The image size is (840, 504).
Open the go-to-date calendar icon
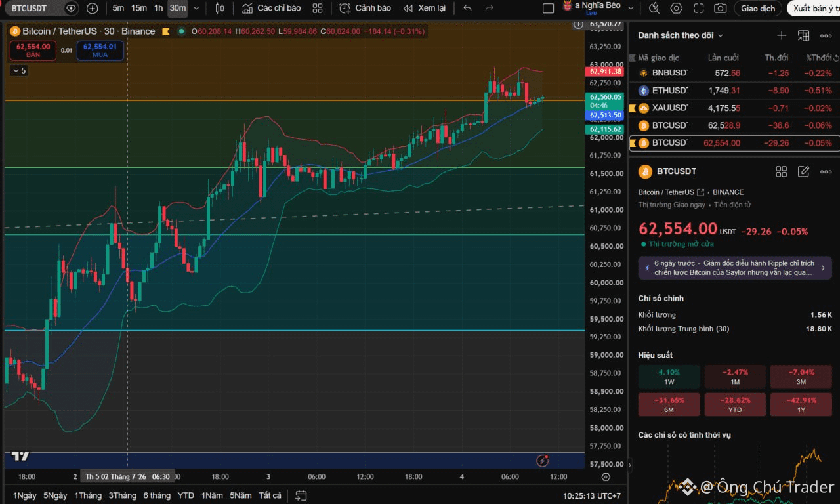[301, 495]
